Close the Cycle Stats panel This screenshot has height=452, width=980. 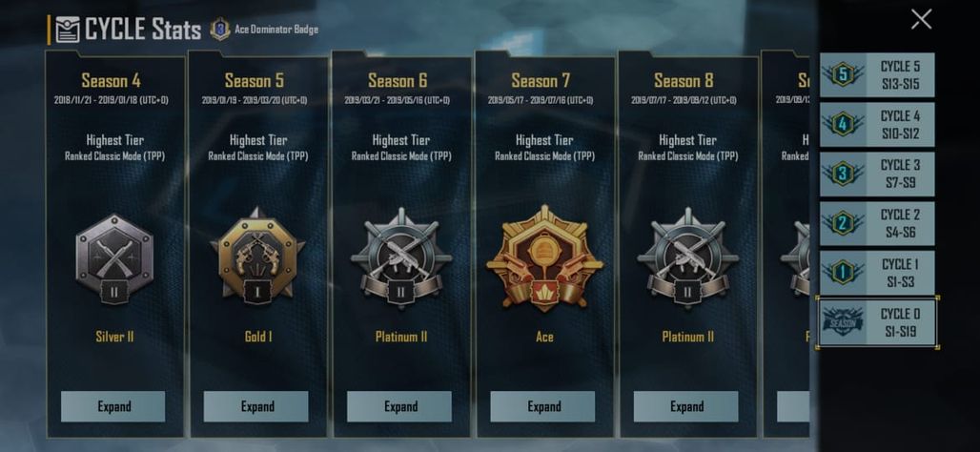921,19
